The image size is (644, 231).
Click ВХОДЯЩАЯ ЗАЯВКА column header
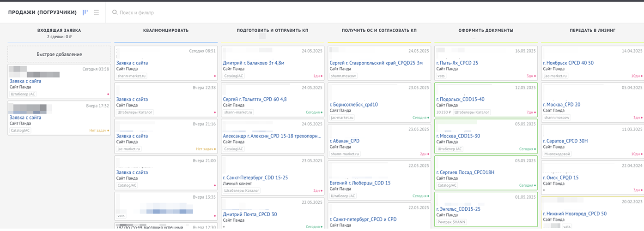click(x=59, y=30)
